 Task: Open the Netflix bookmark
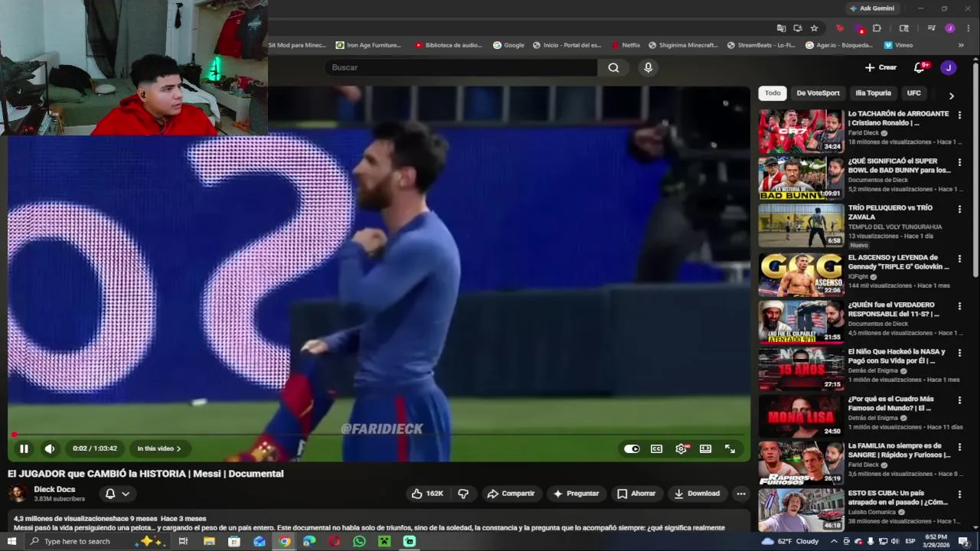coord(625,45)
